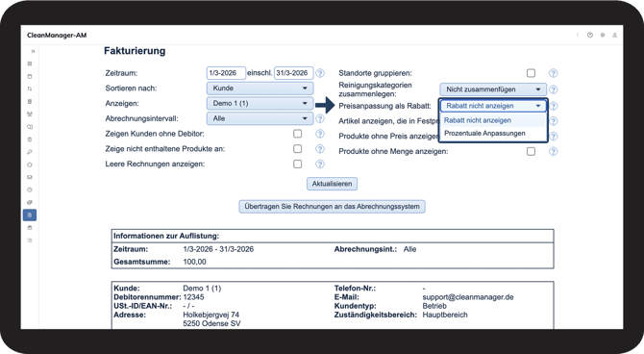Check Leere Rechnungen anzeigen

click(297, 164)
